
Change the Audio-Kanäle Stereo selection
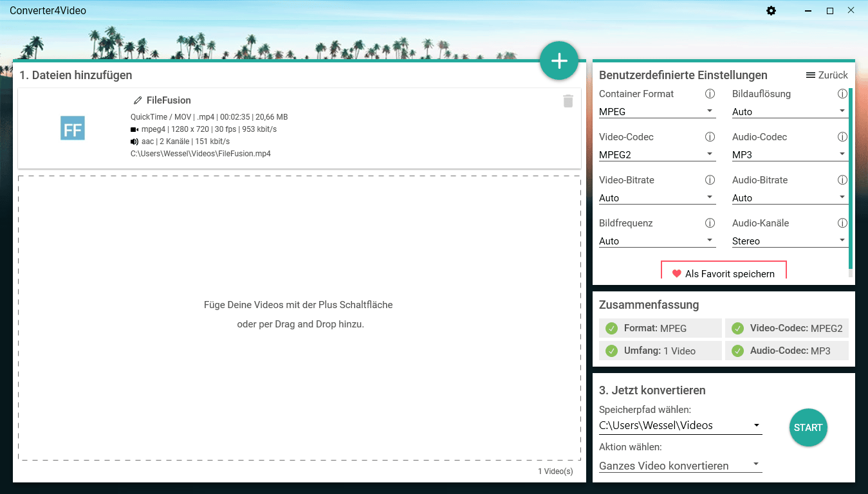click(x=789, y=241)
